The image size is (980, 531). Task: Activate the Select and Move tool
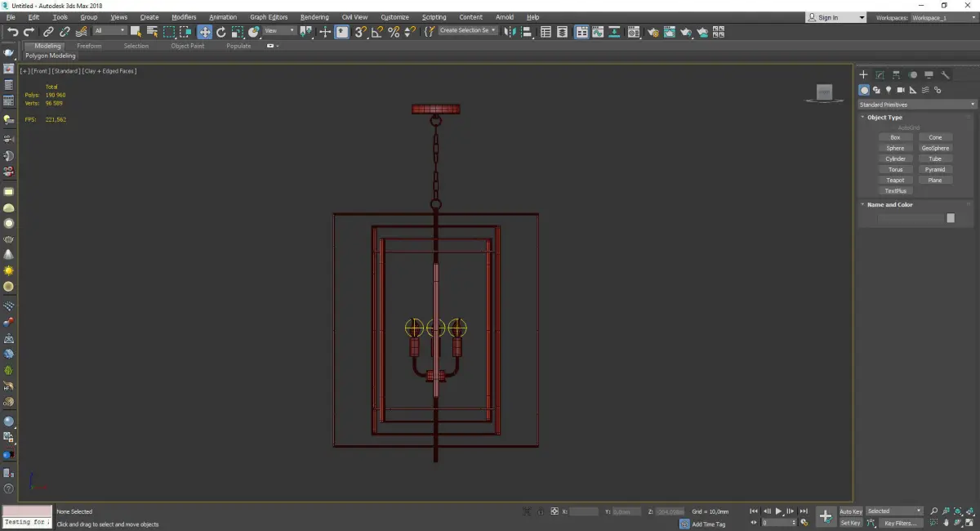point(204,32)
